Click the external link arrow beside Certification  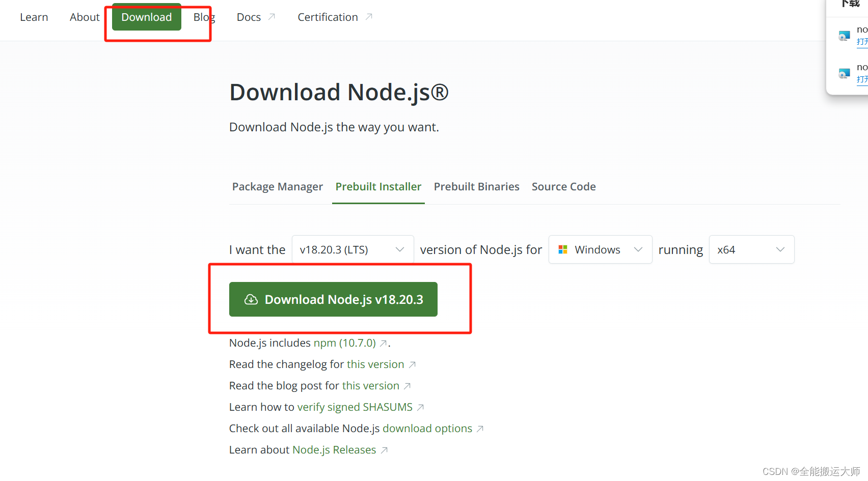[368, 16]
